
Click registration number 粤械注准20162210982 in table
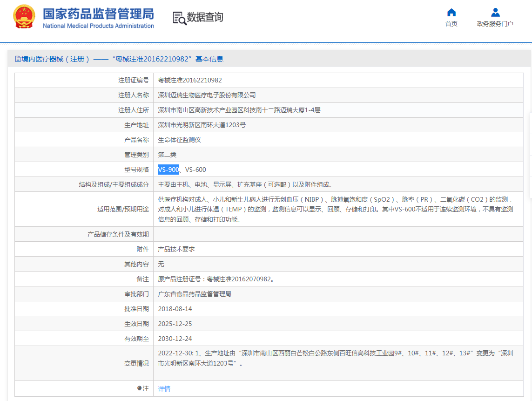(190, 80)
